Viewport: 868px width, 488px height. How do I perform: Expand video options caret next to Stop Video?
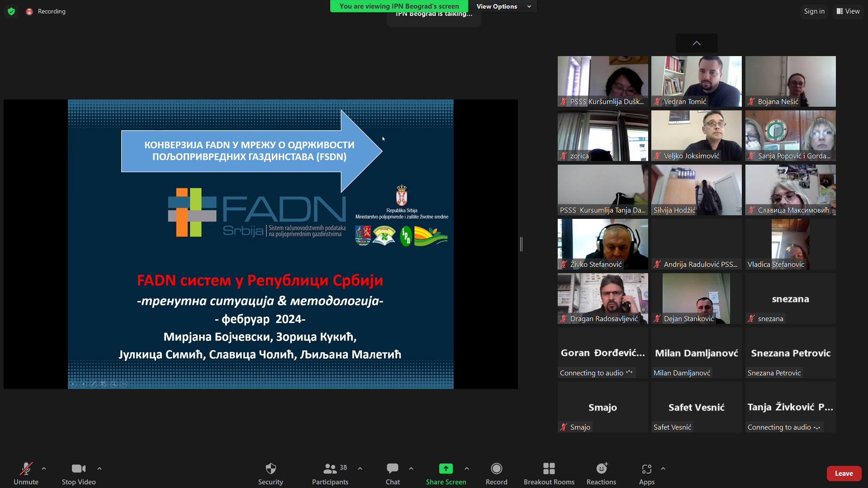point(100,469)
